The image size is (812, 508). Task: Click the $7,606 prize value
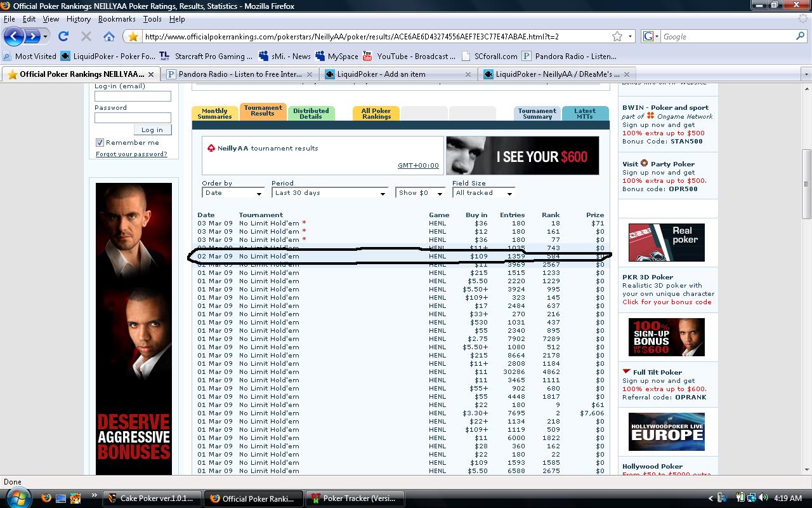tap(592, 413)
